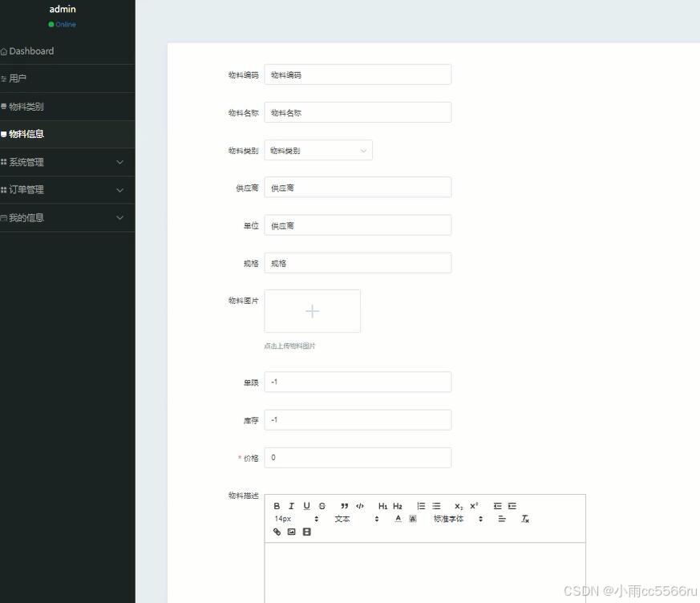Viewport: 700px width, 603px height.
Task: Open the 文本 header style dropdown
Action: [356, 519]
